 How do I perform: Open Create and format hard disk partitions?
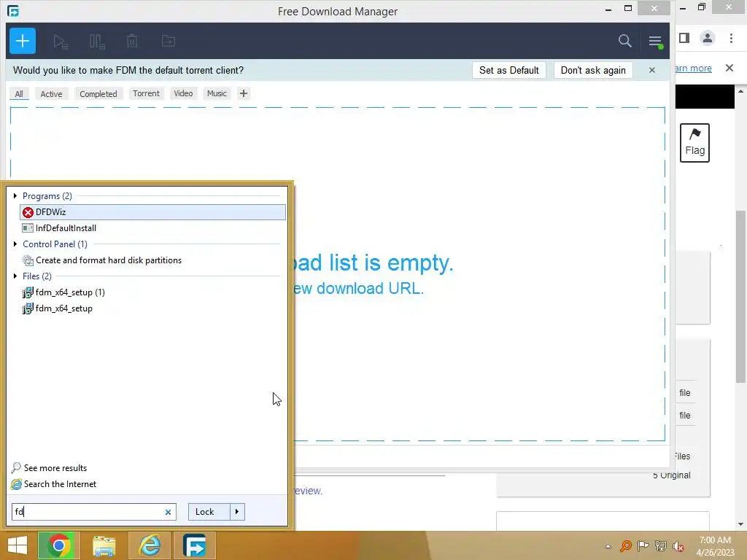coord(152,260)
